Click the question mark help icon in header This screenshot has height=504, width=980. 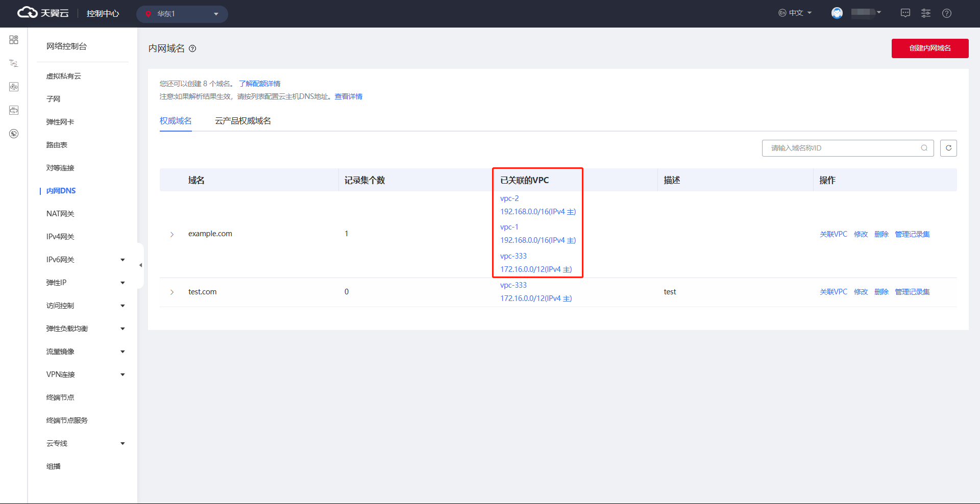point(947,13)
